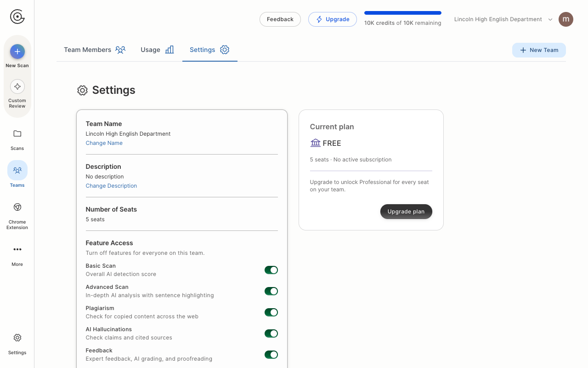Screen dimensions: 588x368
Task: Click the Upgrade plan button
Action: click(406, 212)
